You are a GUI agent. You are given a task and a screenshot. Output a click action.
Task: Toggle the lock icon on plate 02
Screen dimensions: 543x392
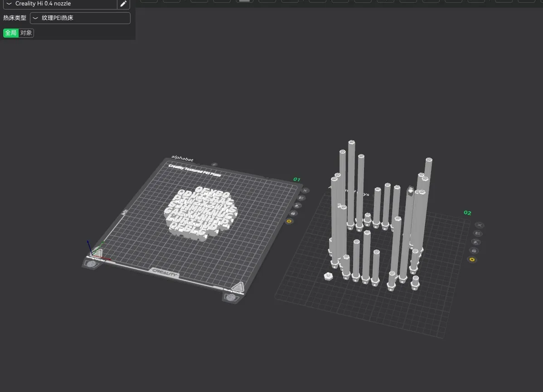(x=474, y=251)
